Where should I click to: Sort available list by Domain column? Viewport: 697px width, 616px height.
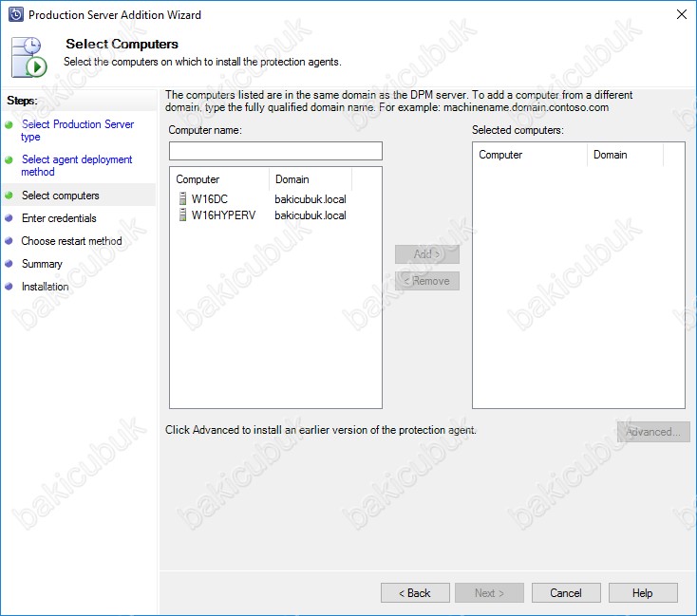[x=311, y=179]
